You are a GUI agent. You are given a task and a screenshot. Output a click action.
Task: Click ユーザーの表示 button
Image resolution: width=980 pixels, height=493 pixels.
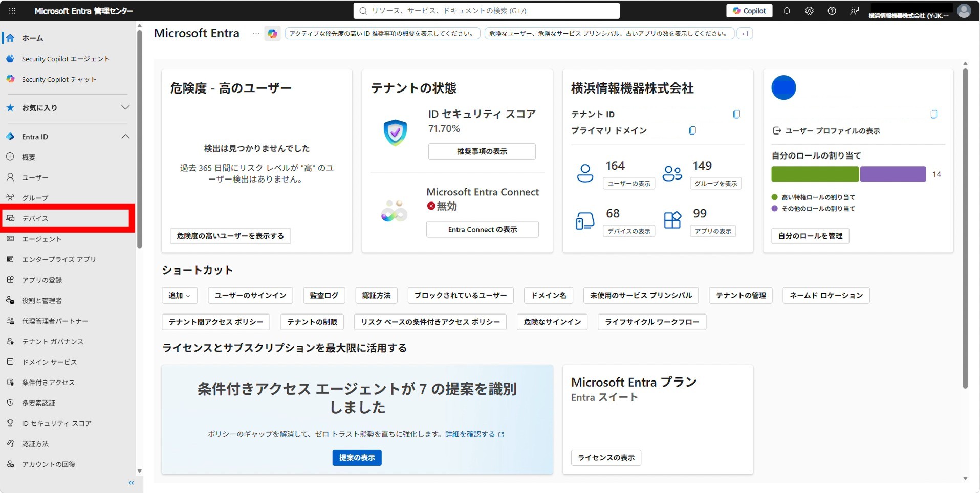(629, 184)
